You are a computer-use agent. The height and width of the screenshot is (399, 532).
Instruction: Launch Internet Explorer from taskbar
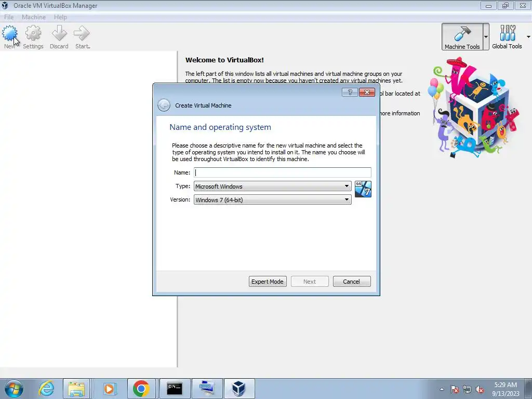[x=46, y=389]
